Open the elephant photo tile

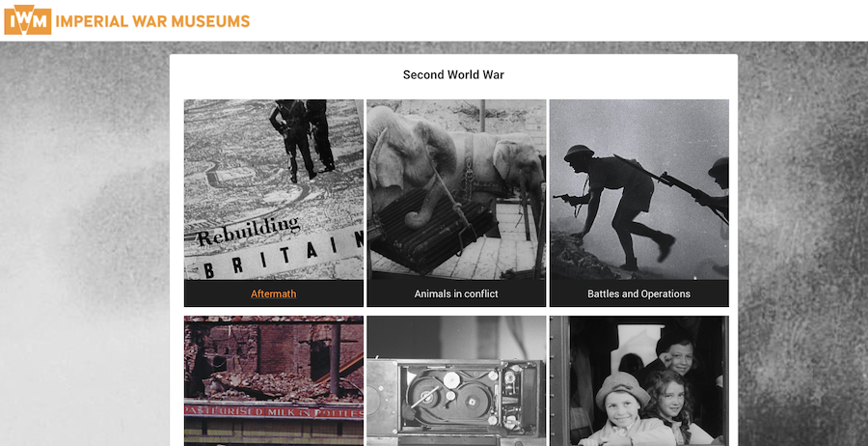(456, 189)
